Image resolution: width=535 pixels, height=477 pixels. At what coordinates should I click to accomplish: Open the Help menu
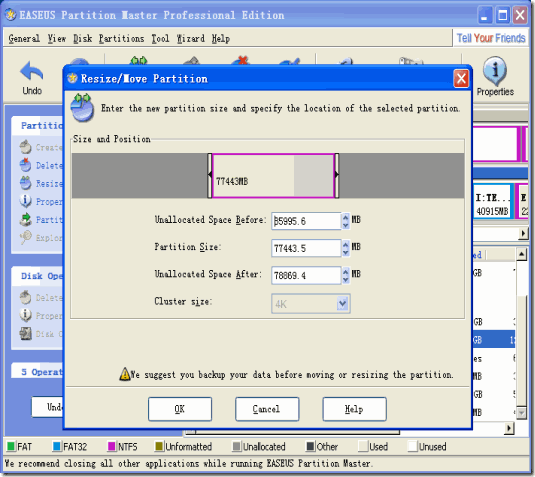[220, 38]
